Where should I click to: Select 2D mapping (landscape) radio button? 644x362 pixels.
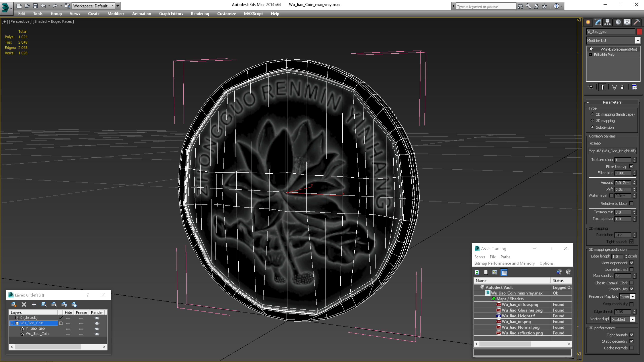point(592,114)
